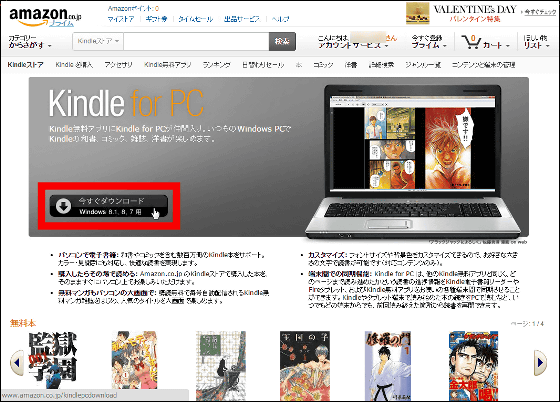Open the 監獄学園 free book cover
Screen dimensions: 560x402
(x=52, y=360)
